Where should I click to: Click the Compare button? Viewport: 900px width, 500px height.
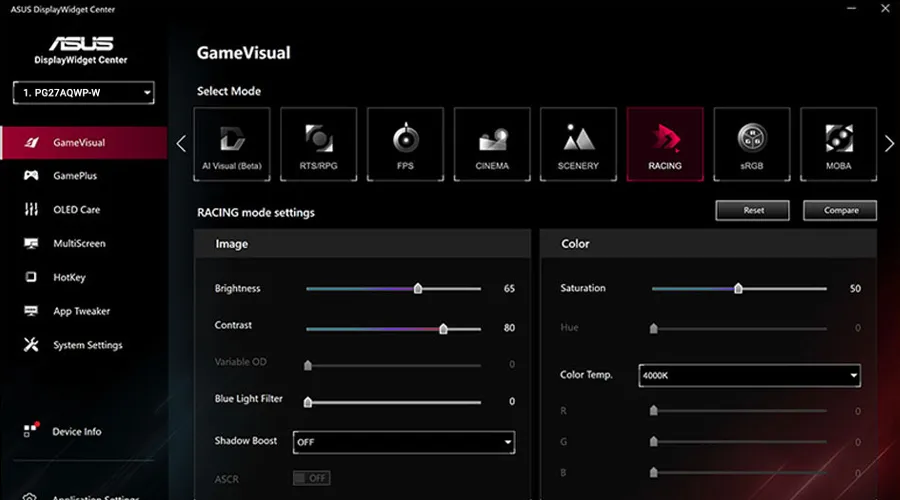click(x=840, y=210)
